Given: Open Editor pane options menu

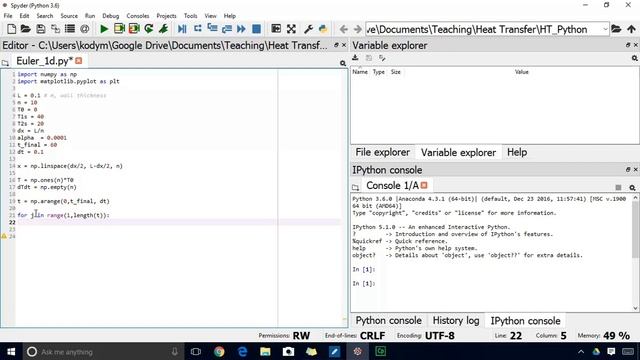Looking at the screenshot, I should (343, 63).
